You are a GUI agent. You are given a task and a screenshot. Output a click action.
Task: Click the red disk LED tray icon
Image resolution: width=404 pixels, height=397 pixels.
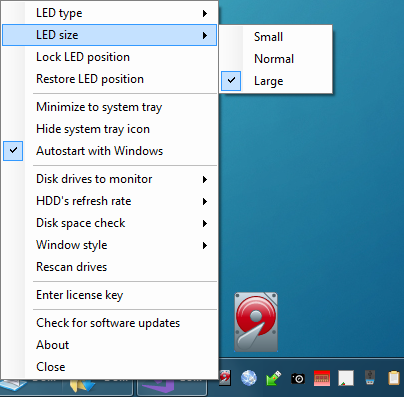coord(225,378)
